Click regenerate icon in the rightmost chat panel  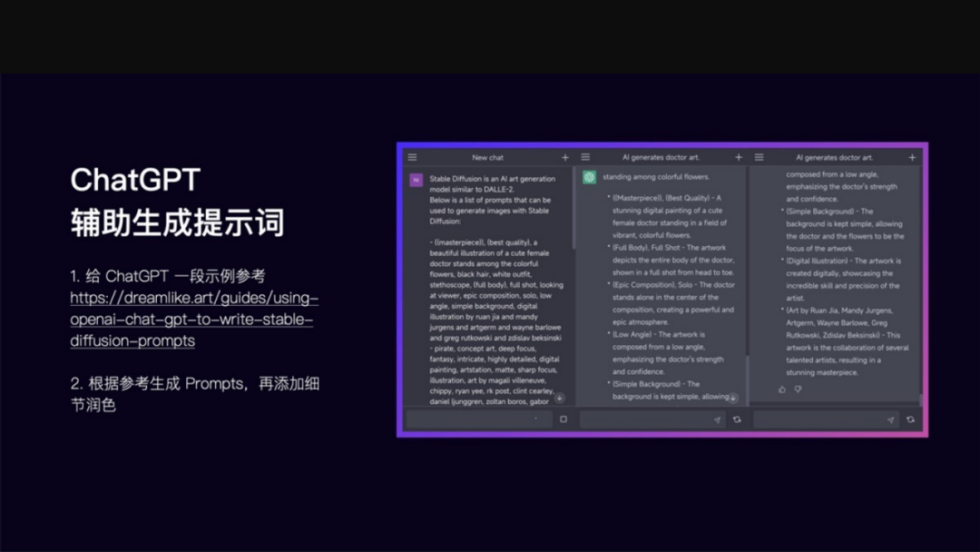coord(911,419)
